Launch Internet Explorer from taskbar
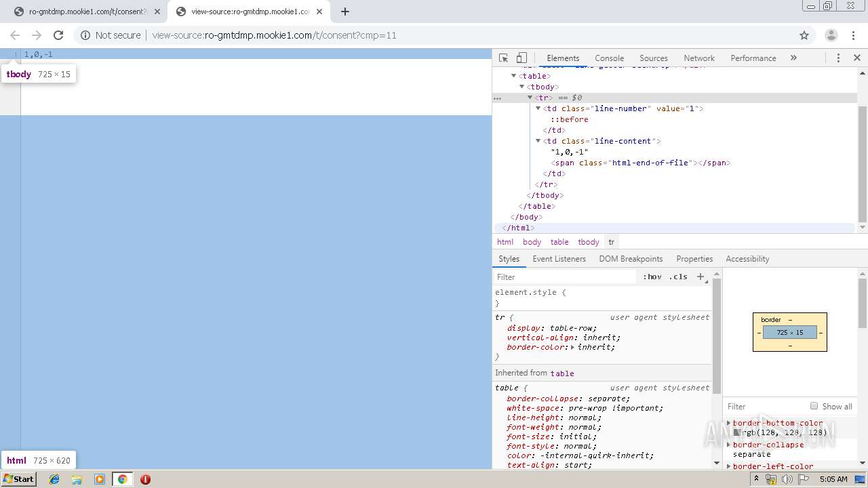Image resolution: width=868 pixels, height=488 pixels. pyautogui.click(x=54, y=479)
